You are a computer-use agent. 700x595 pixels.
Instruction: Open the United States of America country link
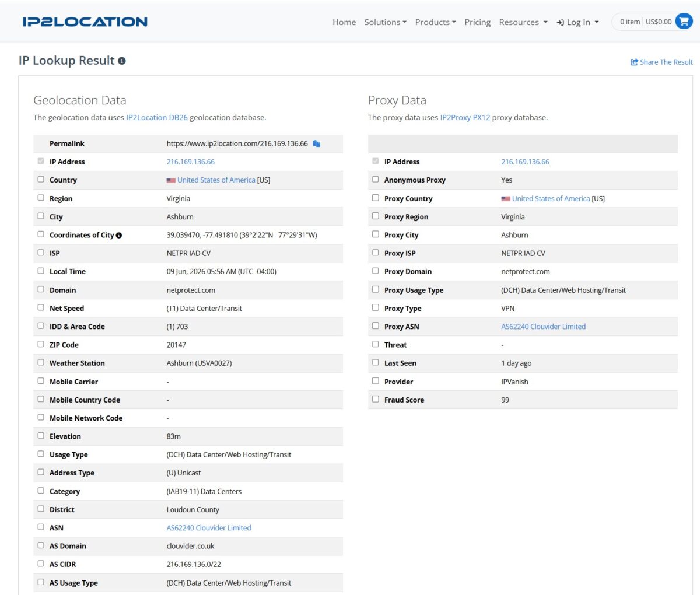pyautogui.click(x=216, y=180)
